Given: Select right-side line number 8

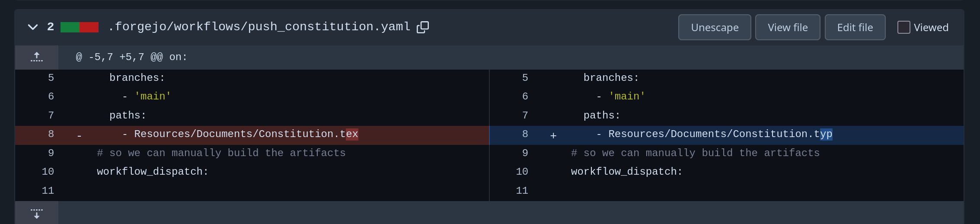Looking at the screenshot, I should pyautogui.click(x=525, y=134).
